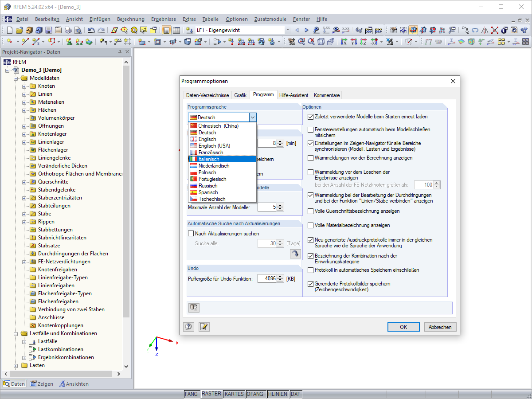Collapse the Modelldaten tree node

[x=16, y=78]
